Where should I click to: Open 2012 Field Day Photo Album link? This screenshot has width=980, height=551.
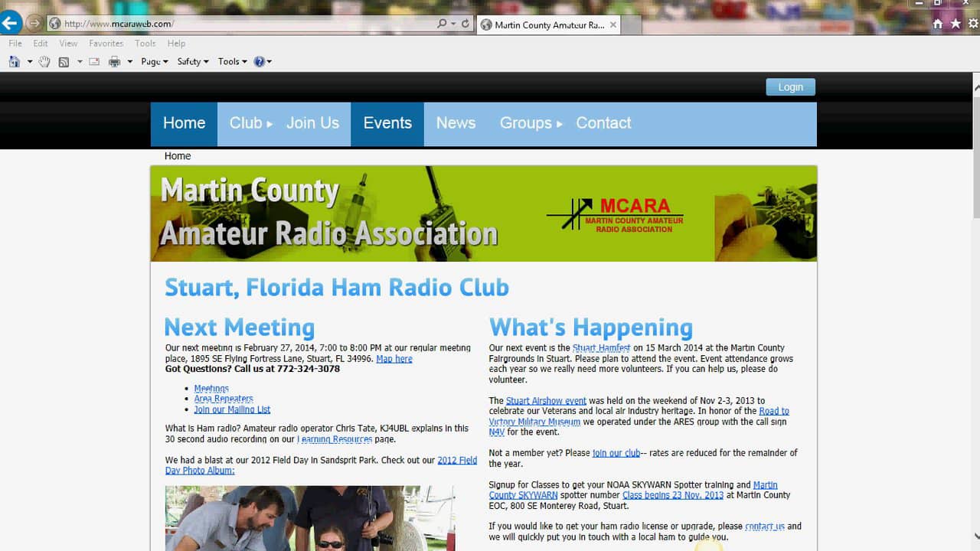pos(321,465)
